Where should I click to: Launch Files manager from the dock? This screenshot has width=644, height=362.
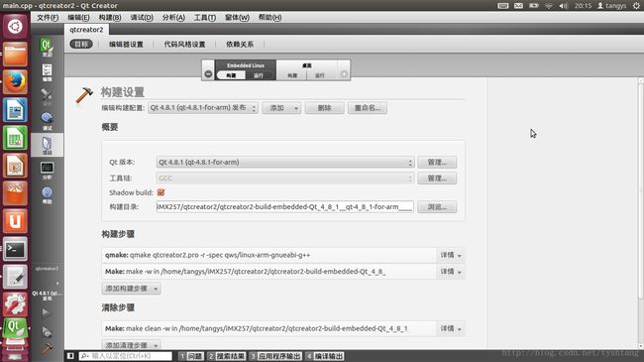pyautogui.click(x=15, y=55)
